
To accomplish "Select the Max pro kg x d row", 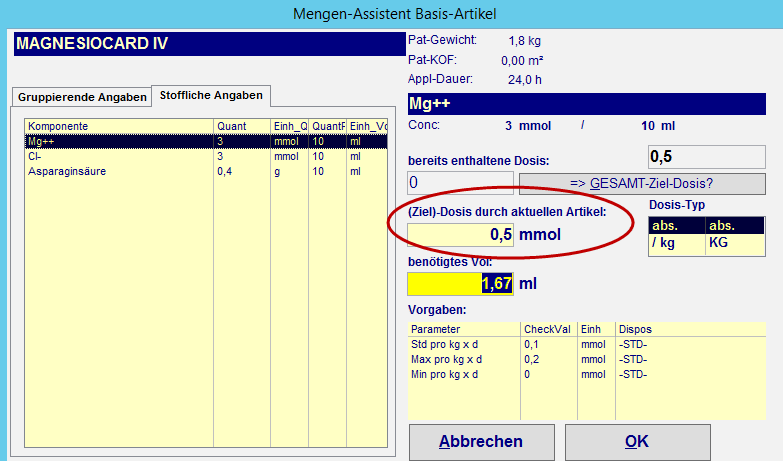I will point(587,359).
